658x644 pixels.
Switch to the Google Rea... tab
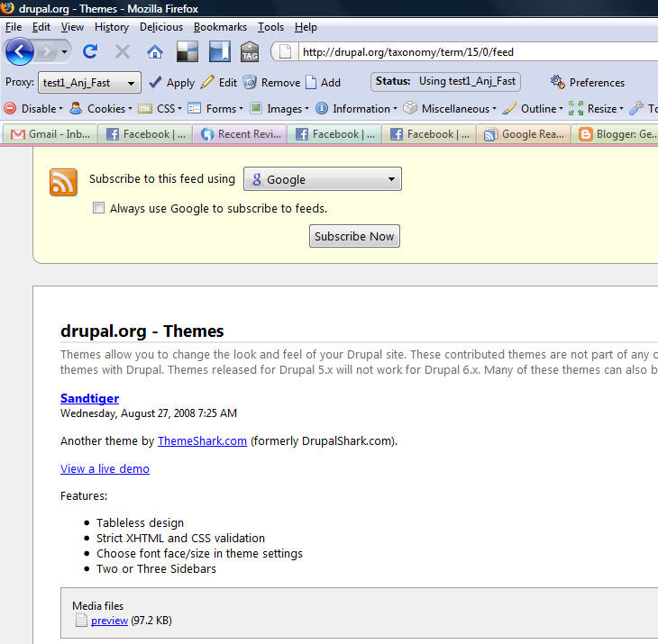pyautogui.click(x=524, y=134)
